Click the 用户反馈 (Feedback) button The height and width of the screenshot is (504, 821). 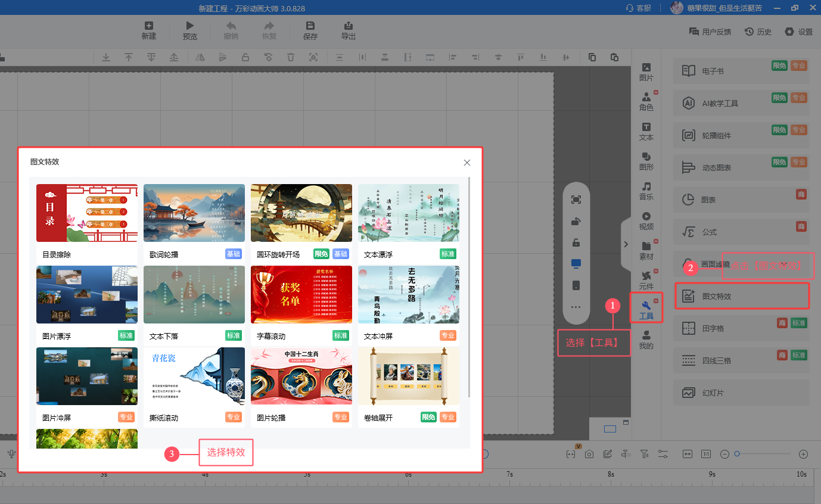710,32
